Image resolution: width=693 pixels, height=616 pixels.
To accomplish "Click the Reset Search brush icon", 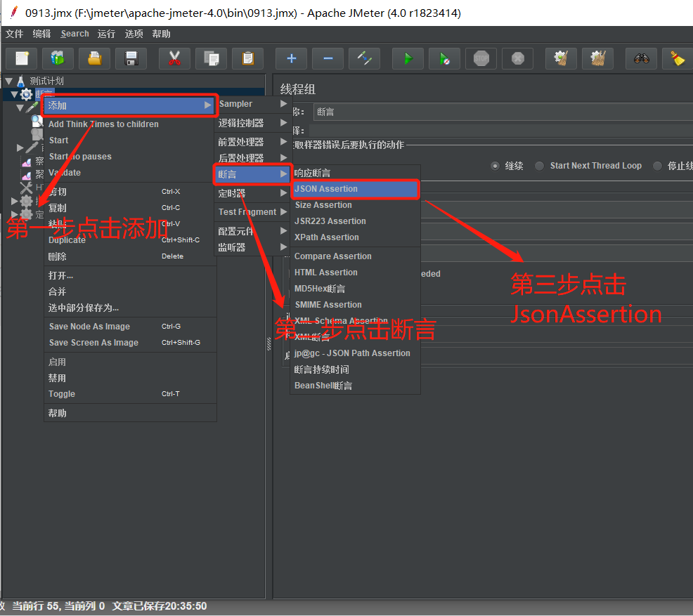I will pos(678,58).
